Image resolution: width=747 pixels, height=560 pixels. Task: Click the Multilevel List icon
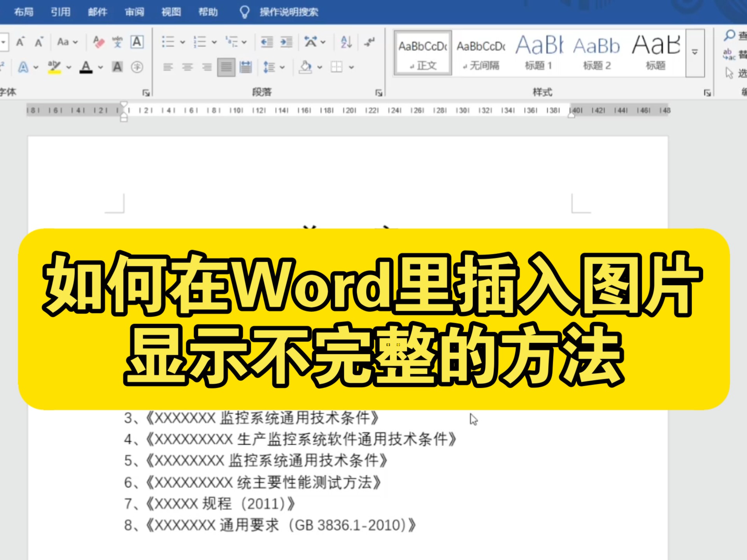231,42
